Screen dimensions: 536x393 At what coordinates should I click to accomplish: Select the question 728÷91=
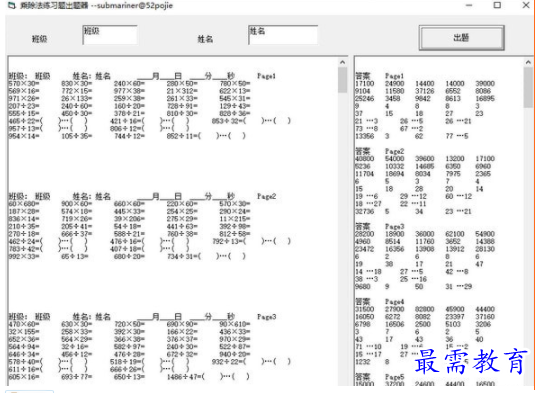[x=182, y=106]
